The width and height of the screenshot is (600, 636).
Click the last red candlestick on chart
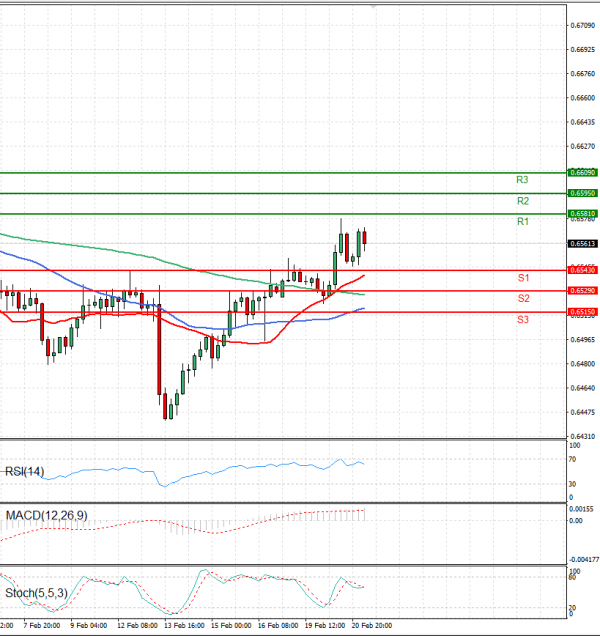coord(365,238)
